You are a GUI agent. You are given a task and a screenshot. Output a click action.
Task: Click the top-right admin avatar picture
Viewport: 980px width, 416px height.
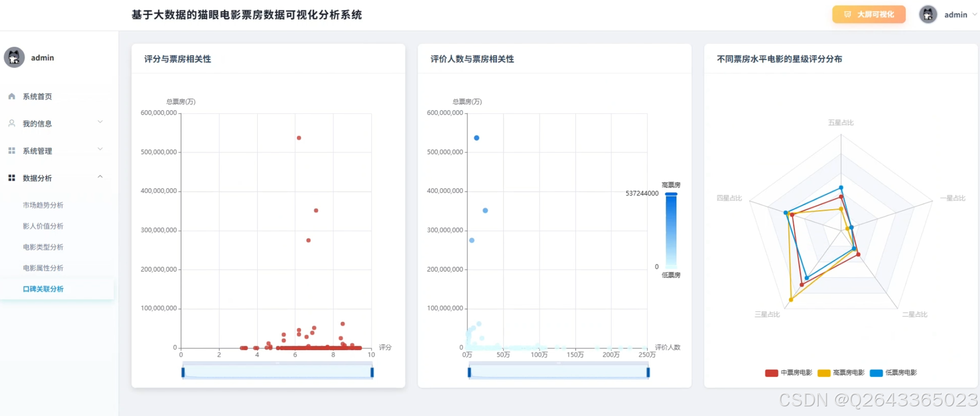[928, 15]
